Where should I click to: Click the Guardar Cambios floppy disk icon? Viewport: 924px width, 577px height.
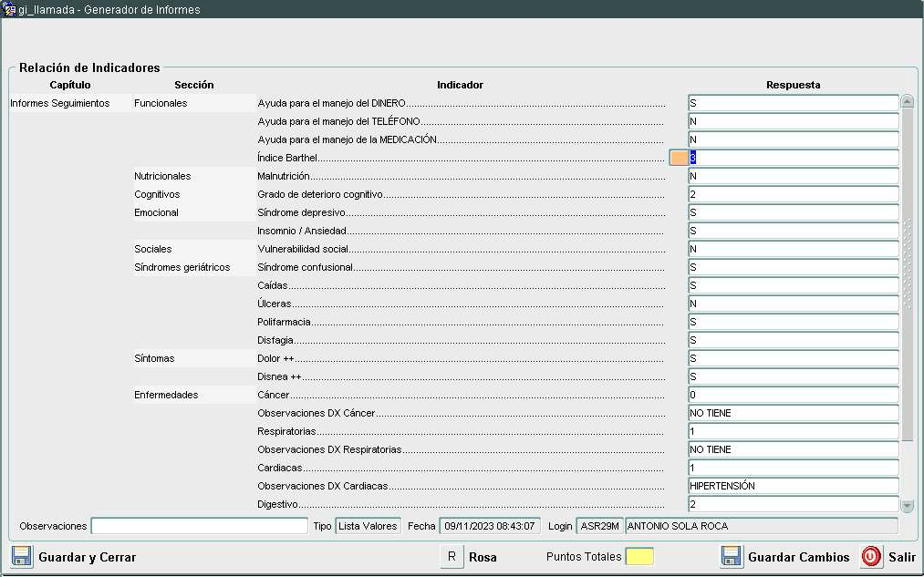pyautogui.click(x=731, y=556)
